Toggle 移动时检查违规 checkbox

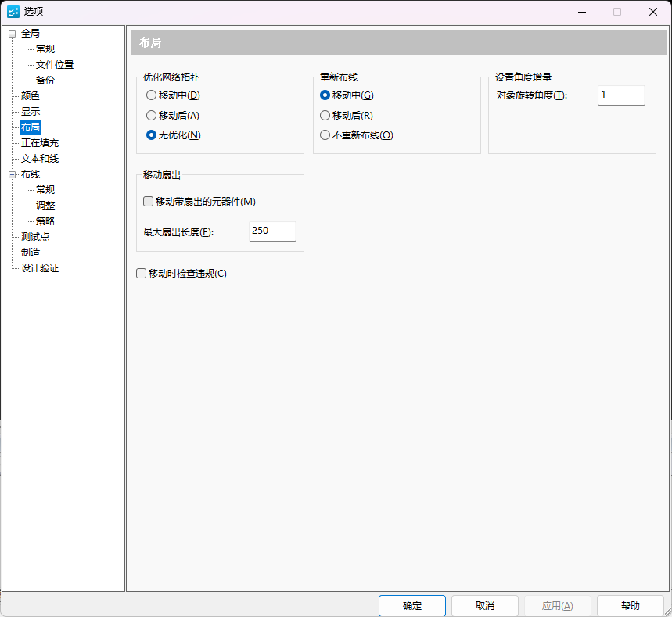click(x=142, y=274)
